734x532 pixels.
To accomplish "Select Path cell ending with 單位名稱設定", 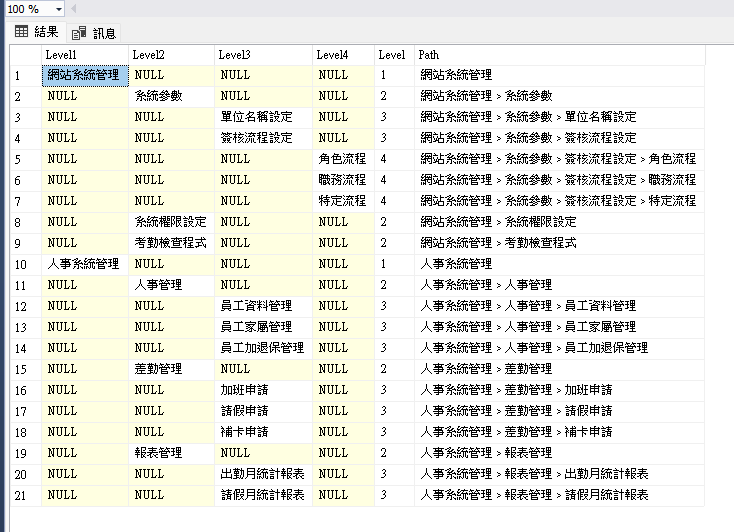I will (560, 117).
